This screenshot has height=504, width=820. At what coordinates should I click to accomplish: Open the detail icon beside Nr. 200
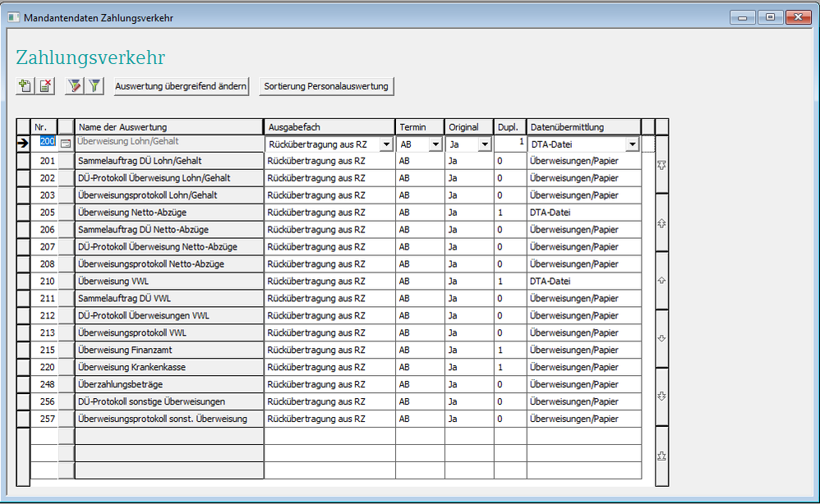click(x=66, y=144)
